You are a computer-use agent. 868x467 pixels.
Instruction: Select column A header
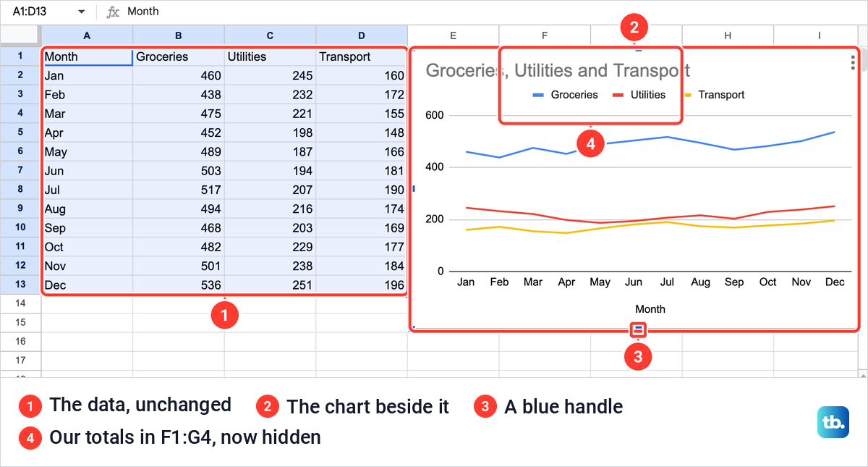87,35
